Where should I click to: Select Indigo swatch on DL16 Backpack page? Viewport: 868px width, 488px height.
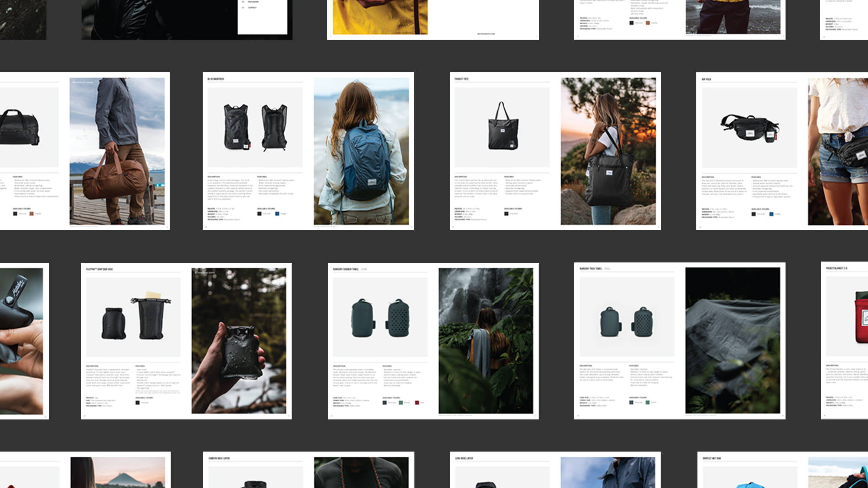tap(277, 213)
